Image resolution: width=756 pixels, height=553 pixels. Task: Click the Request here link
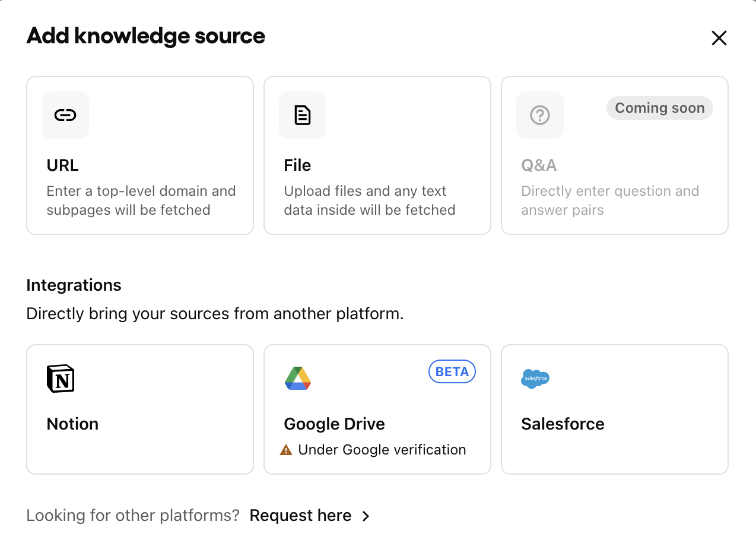pos(300,515)
